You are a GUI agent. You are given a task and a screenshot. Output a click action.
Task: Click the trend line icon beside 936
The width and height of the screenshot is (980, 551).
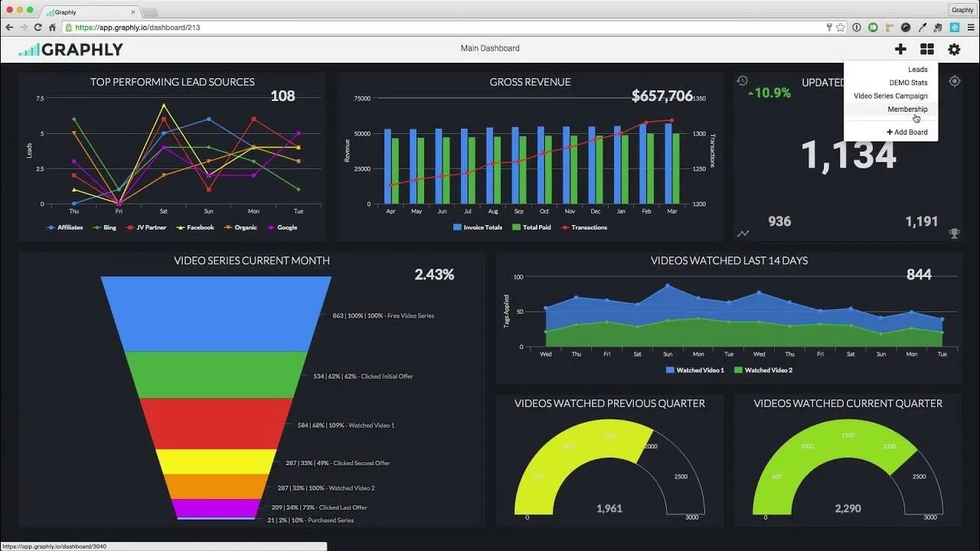[743, 233]
